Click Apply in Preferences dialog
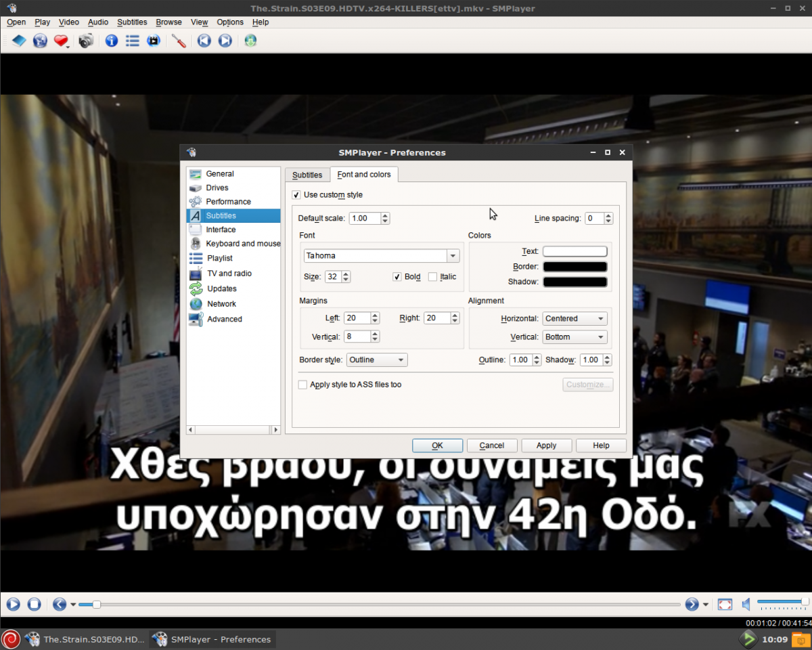The width and height of the screenshot is (812, 650). tap(546, 446)
